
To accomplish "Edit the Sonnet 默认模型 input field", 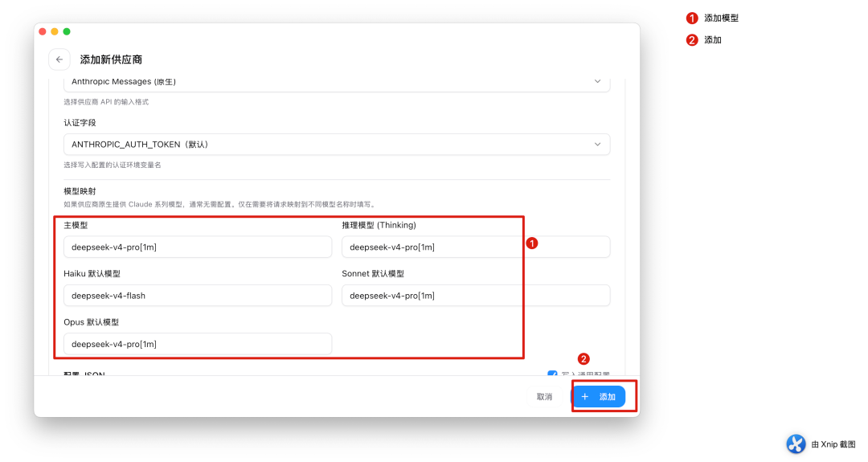I will [476, 296].
